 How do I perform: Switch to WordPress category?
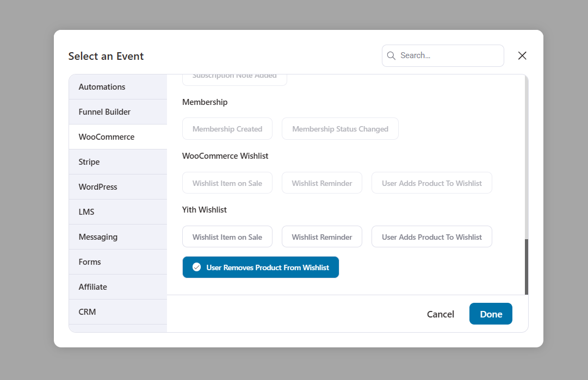point(117,187)
